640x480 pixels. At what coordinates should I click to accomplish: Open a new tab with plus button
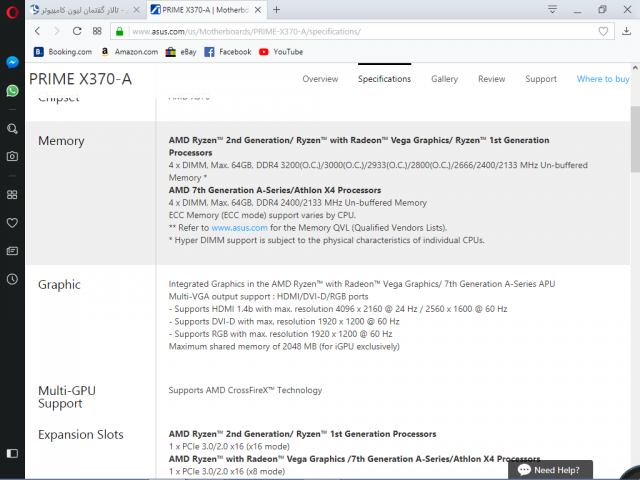pyautogui.click(x=276, y=9)
